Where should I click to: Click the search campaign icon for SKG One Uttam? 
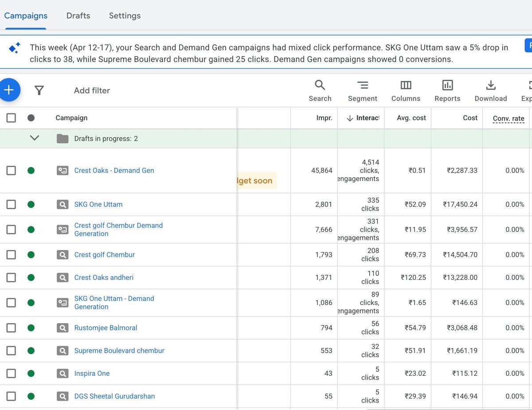(63, 204)
